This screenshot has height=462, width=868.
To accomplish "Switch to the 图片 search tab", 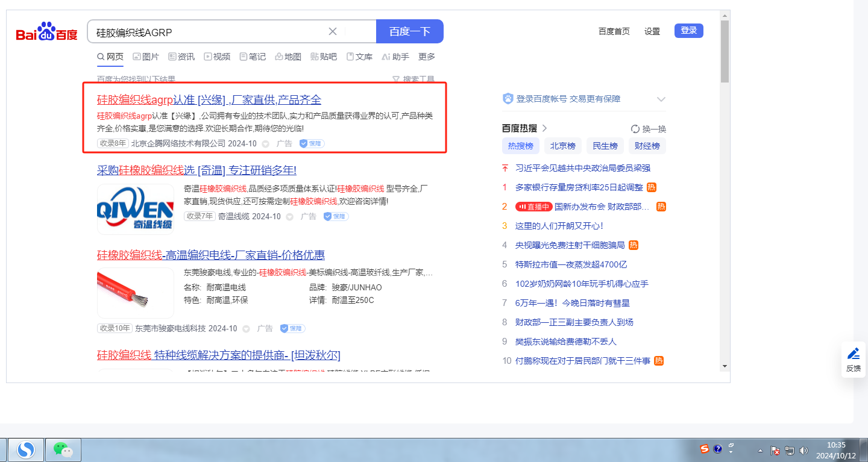I will coord(146,57).
